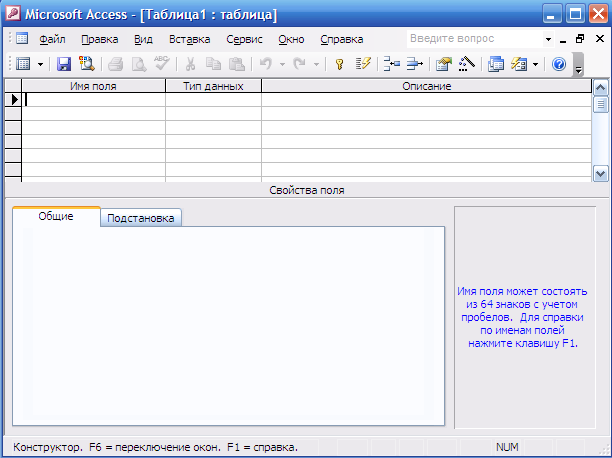This screenshot has width=612, height=458.
Task: Open the Окно menu
Action: pos(291,39)
